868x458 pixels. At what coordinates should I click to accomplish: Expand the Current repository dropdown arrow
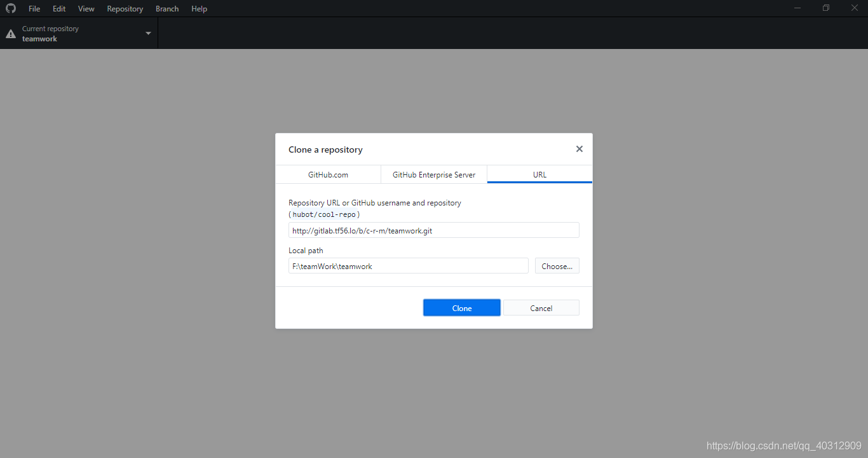pyautogui.click(x=148, y=33)
